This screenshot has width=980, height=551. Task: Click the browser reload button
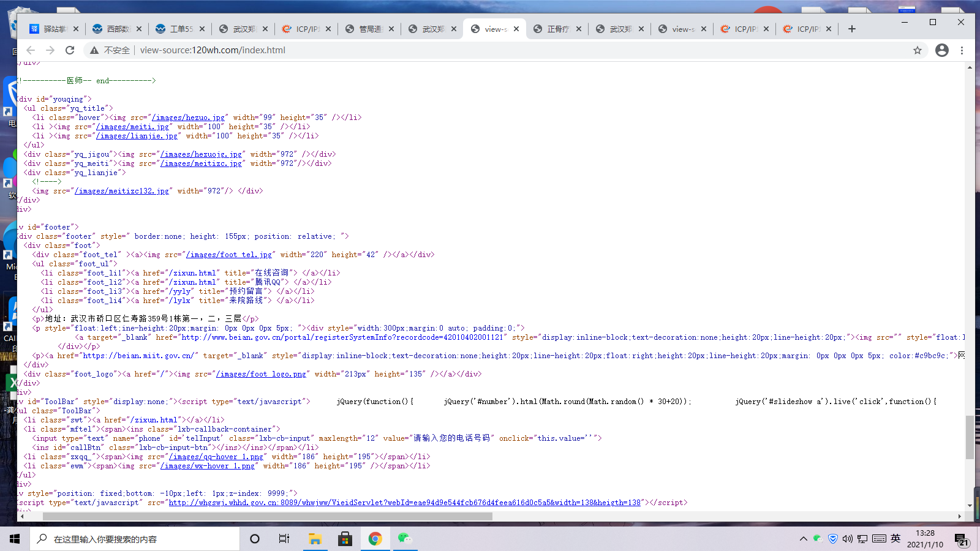[70, 50]
